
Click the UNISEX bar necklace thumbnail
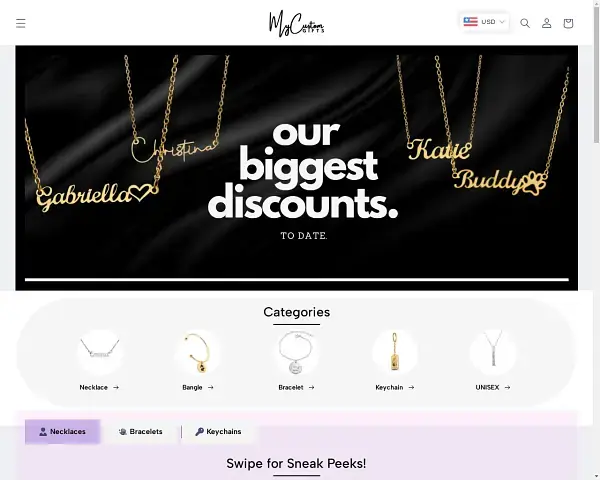pos(493,352)
